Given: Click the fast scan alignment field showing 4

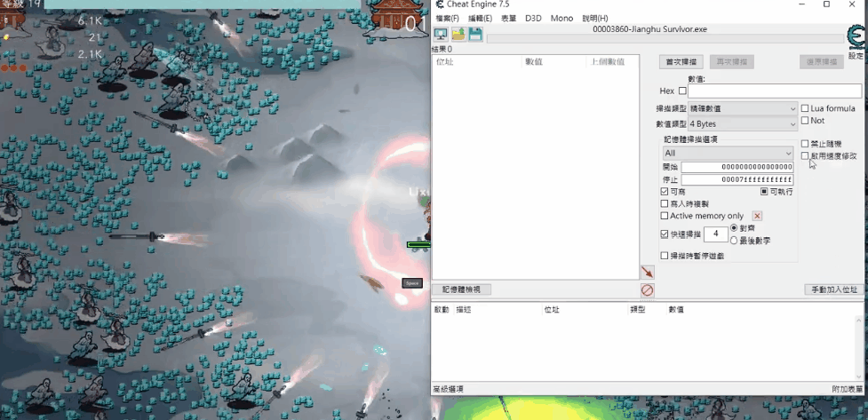Looking at the screenshot, I should coord(716,234).
